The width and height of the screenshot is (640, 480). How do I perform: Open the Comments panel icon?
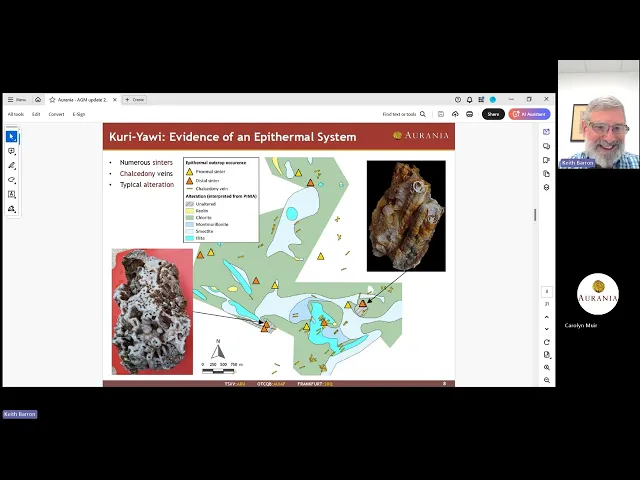coord(547,146)
